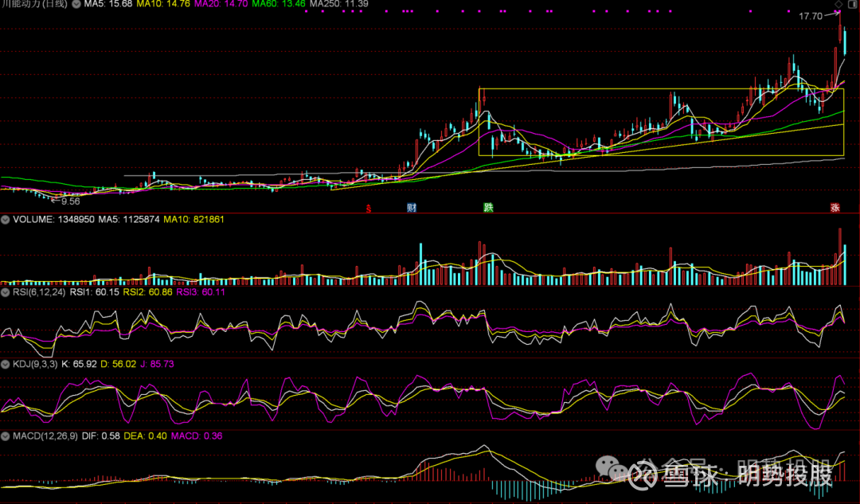
Task: Click the KDJ(9,3,3) indicator name
Action: click(x=34, y=364)
